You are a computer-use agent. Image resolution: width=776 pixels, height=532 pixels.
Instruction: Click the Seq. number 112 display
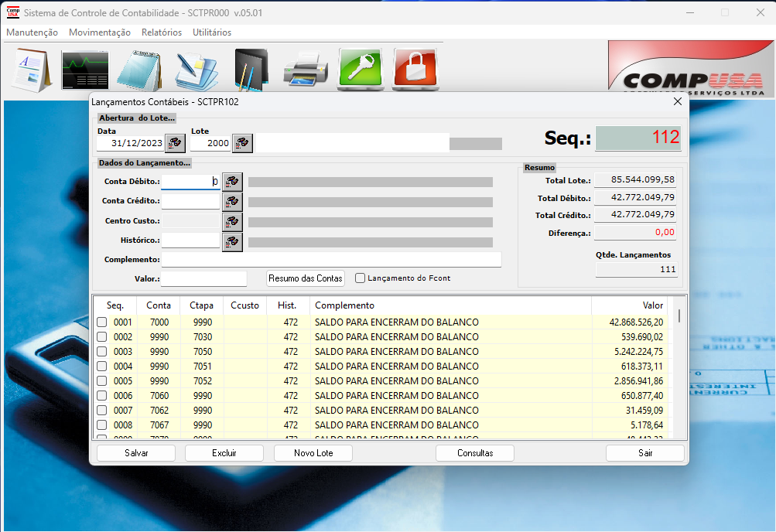tap(638, 138)
